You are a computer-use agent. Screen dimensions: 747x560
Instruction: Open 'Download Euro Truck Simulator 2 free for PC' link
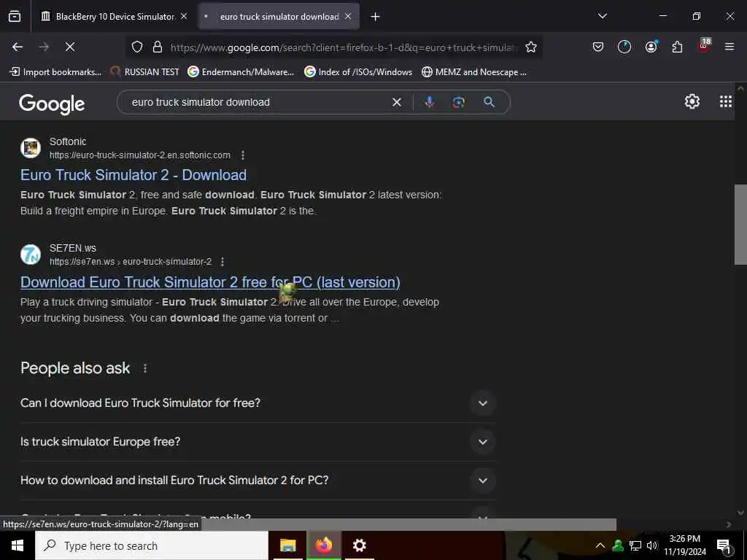210,282
